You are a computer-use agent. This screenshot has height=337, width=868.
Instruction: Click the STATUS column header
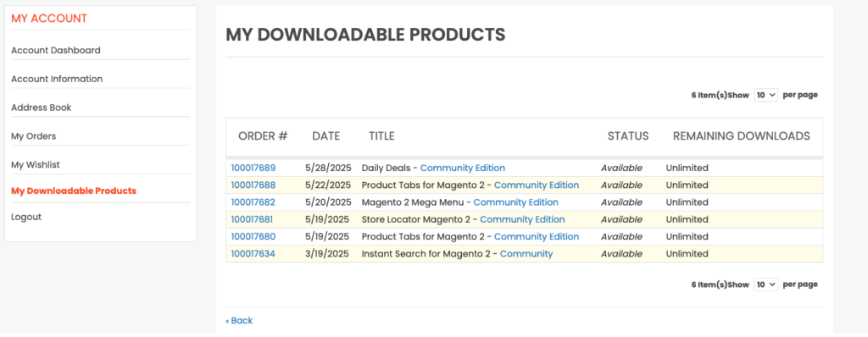coord(628,136)
